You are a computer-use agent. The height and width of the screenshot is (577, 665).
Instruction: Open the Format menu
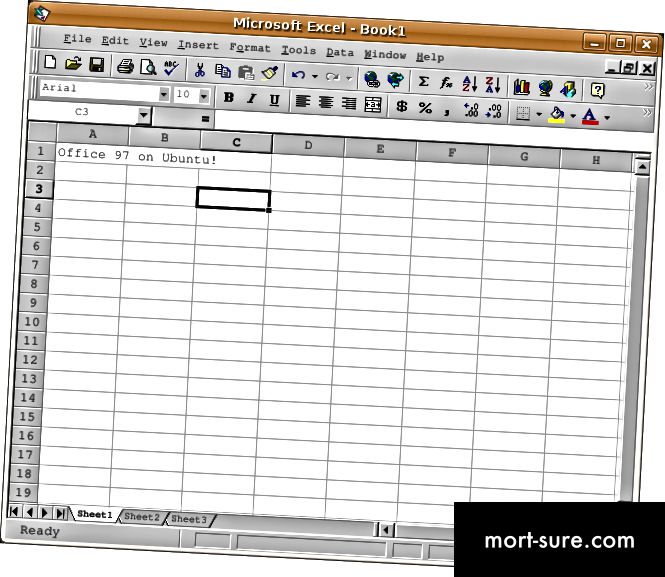[250, 47]
